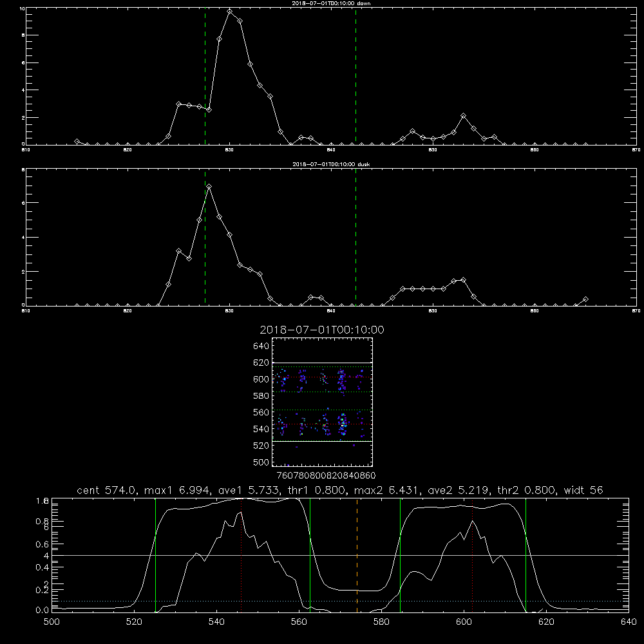The image size is (644, 644).
Task: Click the '2018-07-01T00:10:00 dusk' plot title
Action: point(331,164)
